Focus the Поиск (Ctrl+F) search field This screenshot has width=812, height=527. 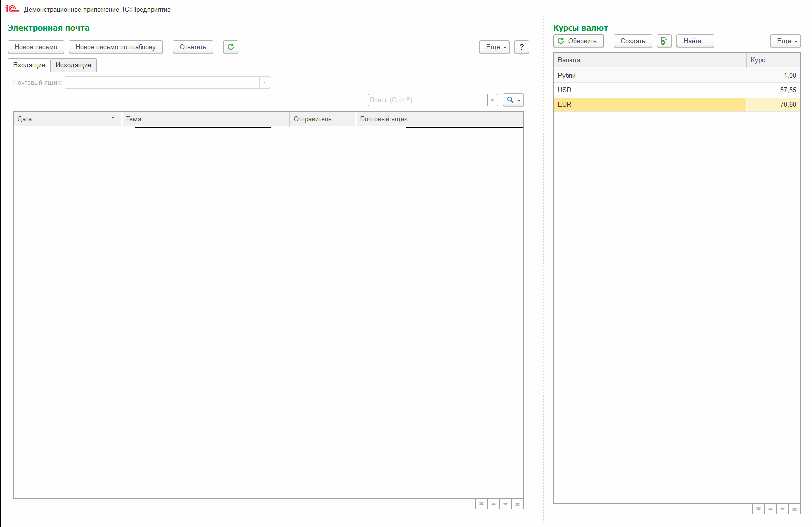(x=428, y=100)
